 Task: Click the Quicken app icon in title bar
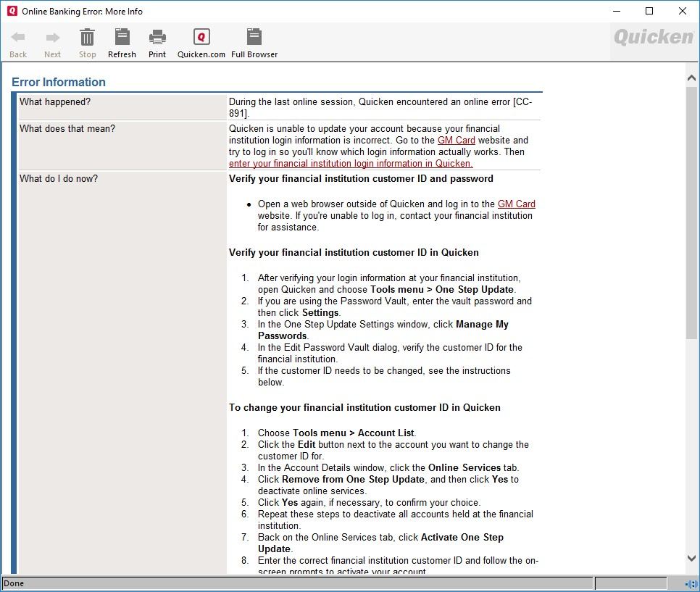(12, 11)
